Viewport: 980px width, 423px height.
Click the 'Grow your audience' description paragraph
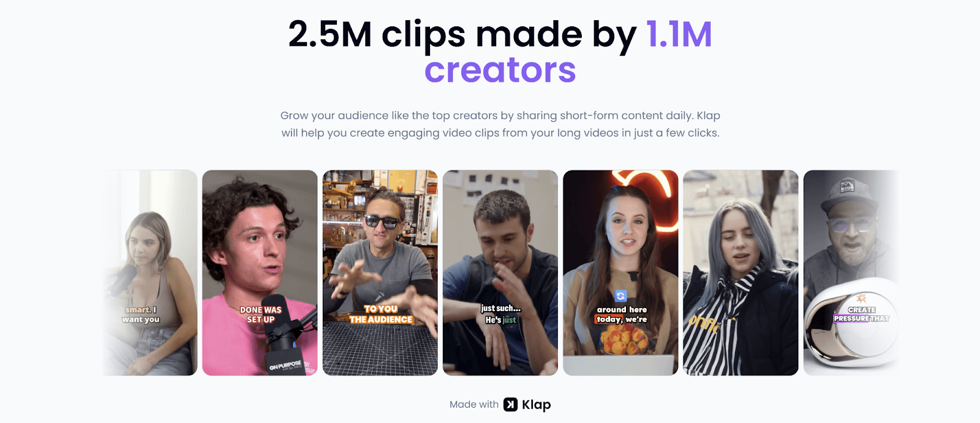(x=500, y=124)
